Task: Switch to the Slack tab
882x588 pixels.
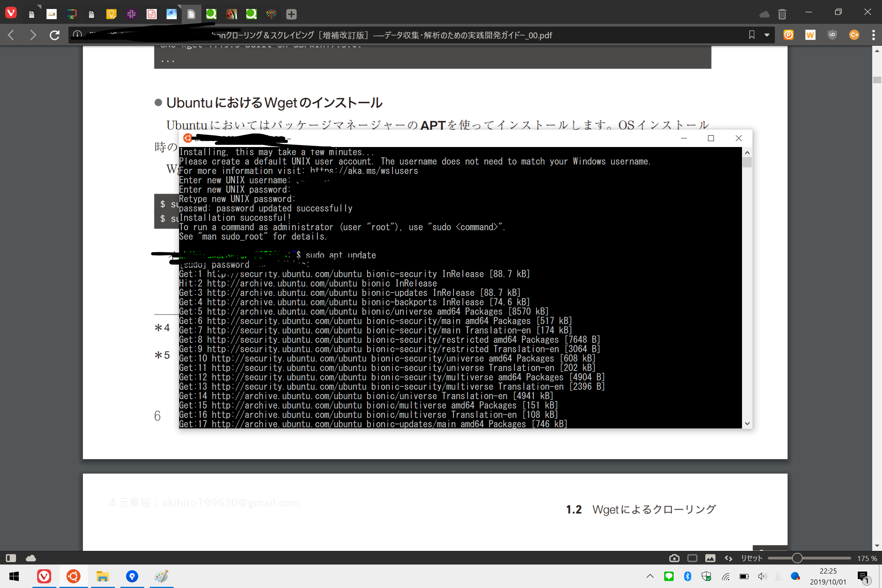Action: point(131,14)
